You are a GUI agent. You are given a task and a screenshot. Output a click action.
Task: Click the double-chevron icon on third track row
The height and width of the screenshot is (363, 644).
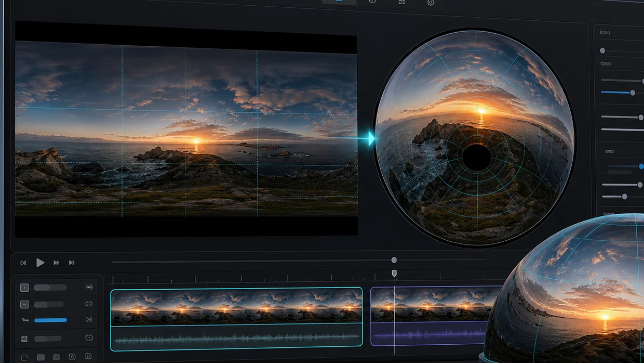(x=89, y=320)
